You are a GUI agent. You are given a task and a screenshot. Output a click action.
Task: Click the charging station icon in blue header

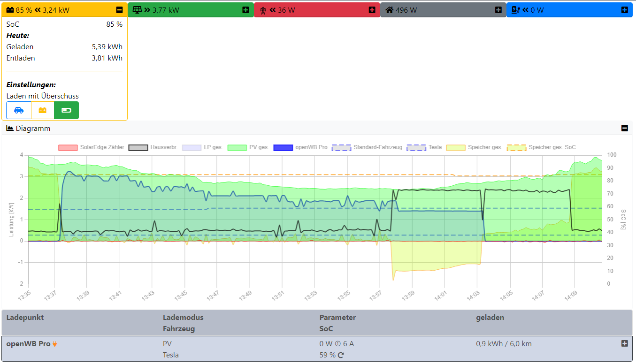(x=515, y=10)
